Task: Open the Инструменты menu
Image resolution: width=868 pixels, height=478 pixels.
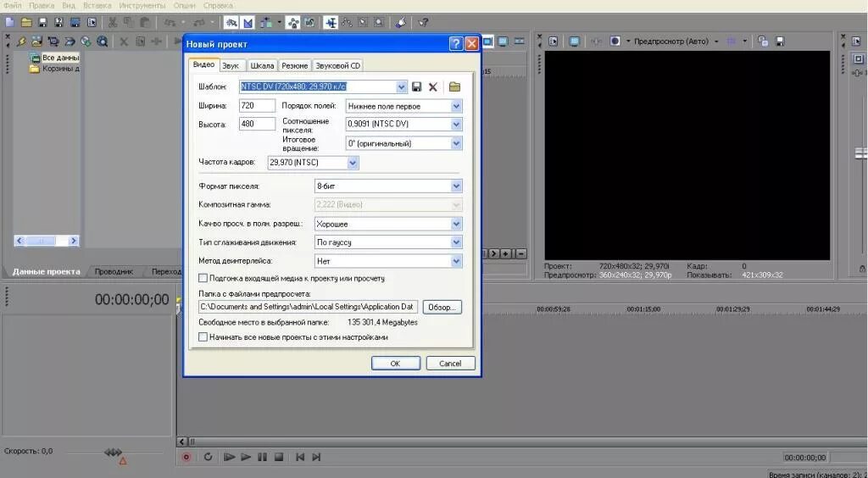Action: (142, 6)
